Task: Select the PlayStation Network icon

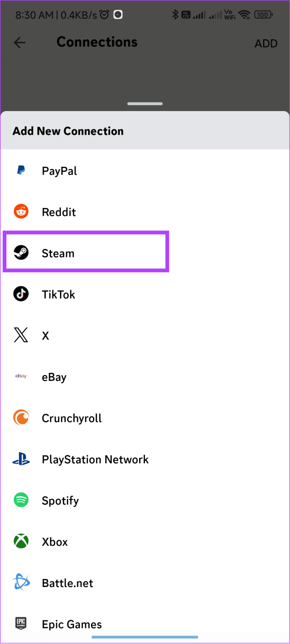Action: [21, 459]
